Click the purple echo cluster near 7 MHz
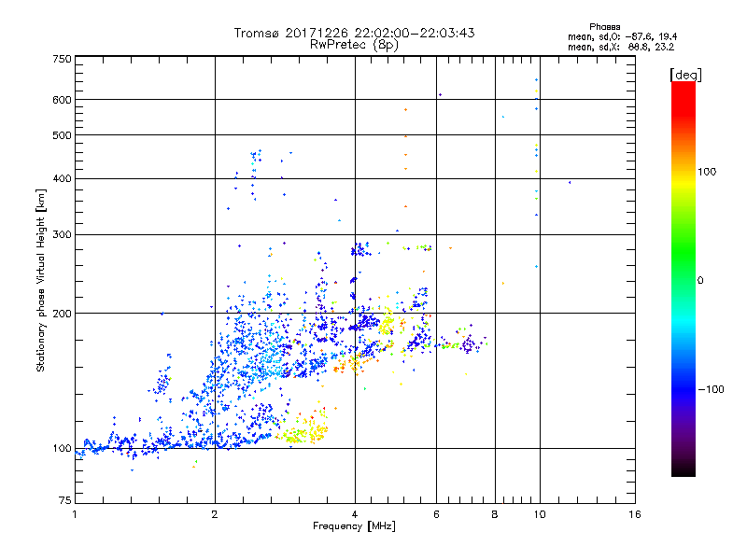This screenshot has height=560, width=747. [470, 343]
